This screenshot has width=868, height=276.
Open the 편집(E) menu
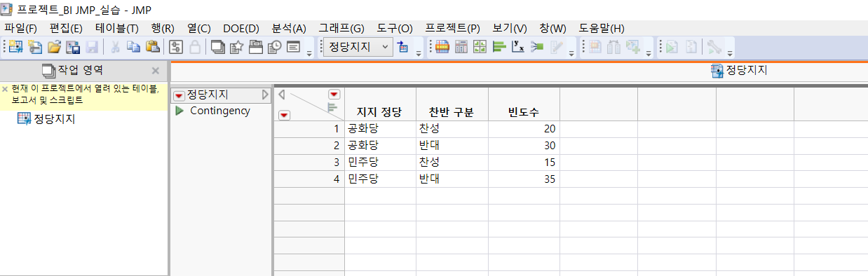click(x=66, y=29)
